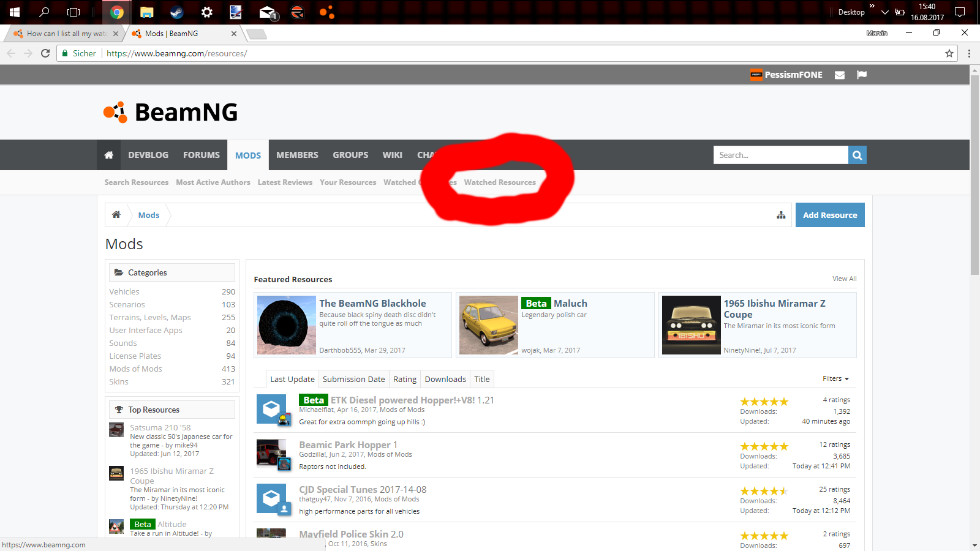Image resolution: width=980 pixels, height=551 pixels.
Task: Open FORUMS navigation item
Action: (x=202, y=155)
